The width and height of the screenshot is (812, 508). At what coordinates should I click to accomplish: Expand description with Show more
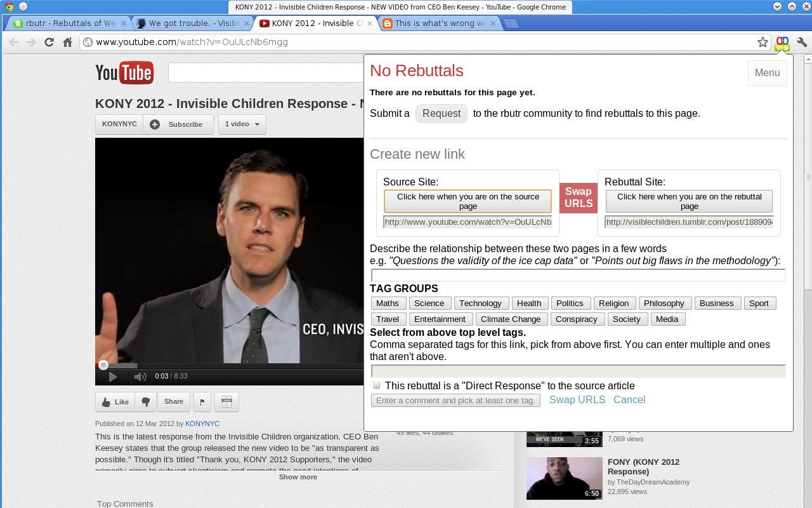298,477
